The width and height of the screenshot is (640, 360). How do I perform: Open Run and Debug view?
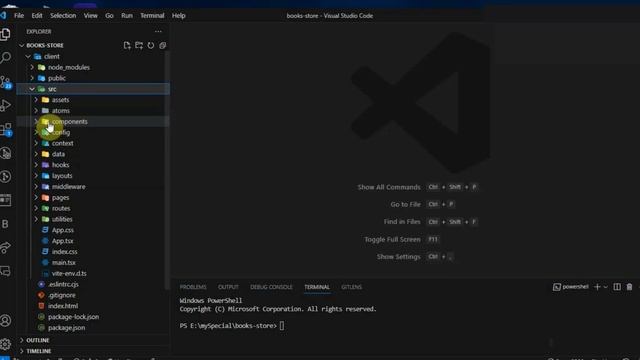[5, 105]
